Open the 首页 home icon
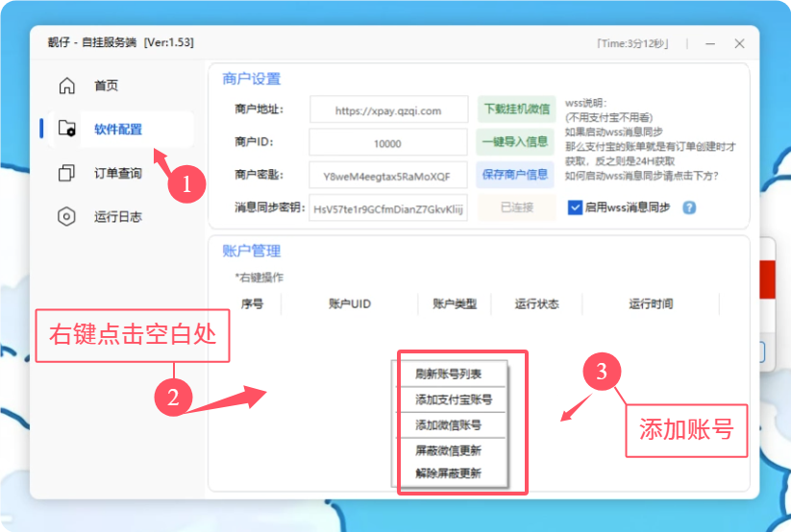Viewport: 791px width, 532px height. [x=66, y=85]
